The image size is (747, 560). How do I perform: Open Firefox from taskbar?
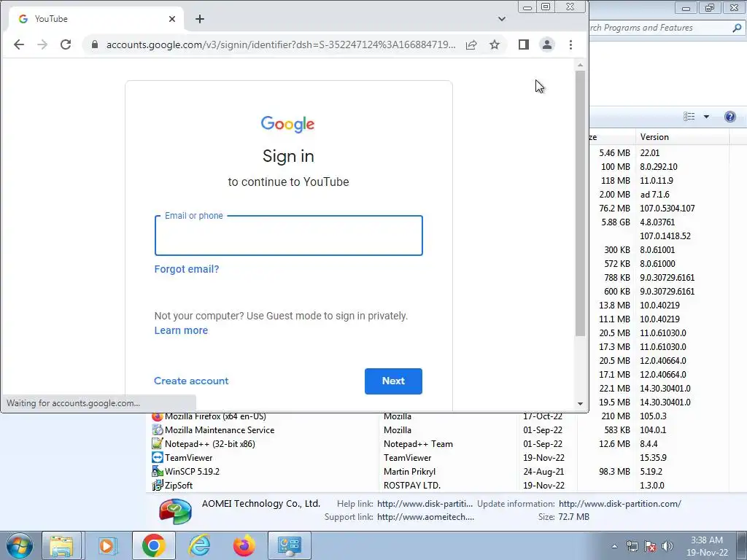(244, 545)
